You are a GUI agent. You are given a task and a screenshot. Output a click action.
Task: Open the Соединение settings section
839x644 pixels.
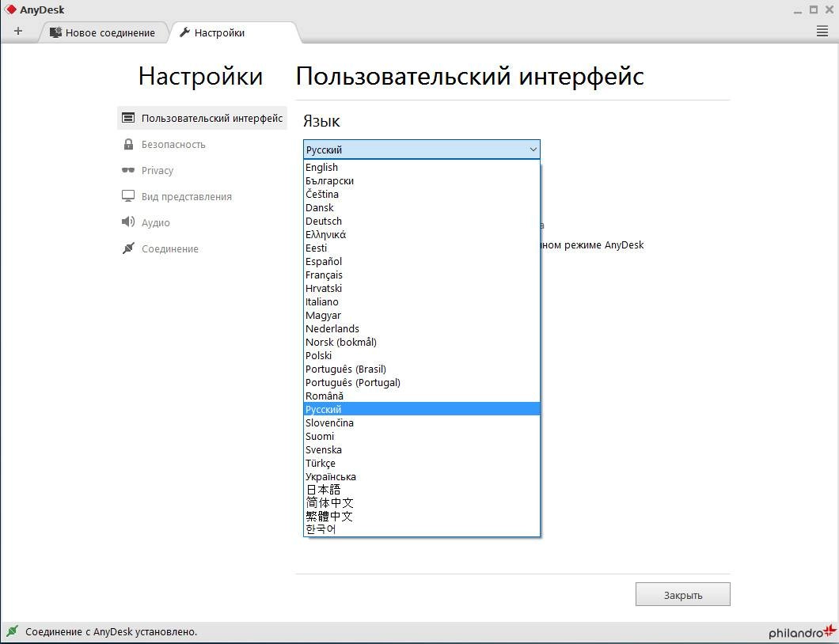[x=169, y=249]
